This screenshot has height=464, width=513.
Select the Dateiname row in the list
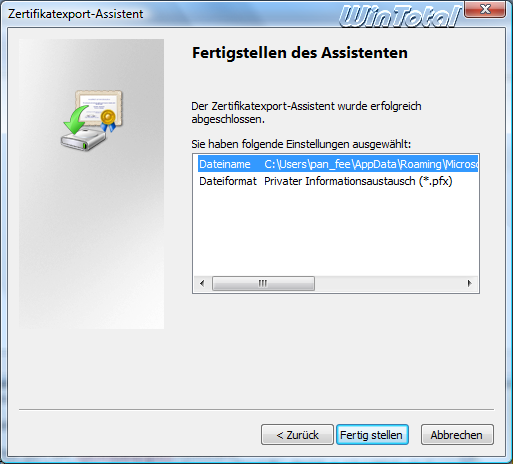coord(338,164)
